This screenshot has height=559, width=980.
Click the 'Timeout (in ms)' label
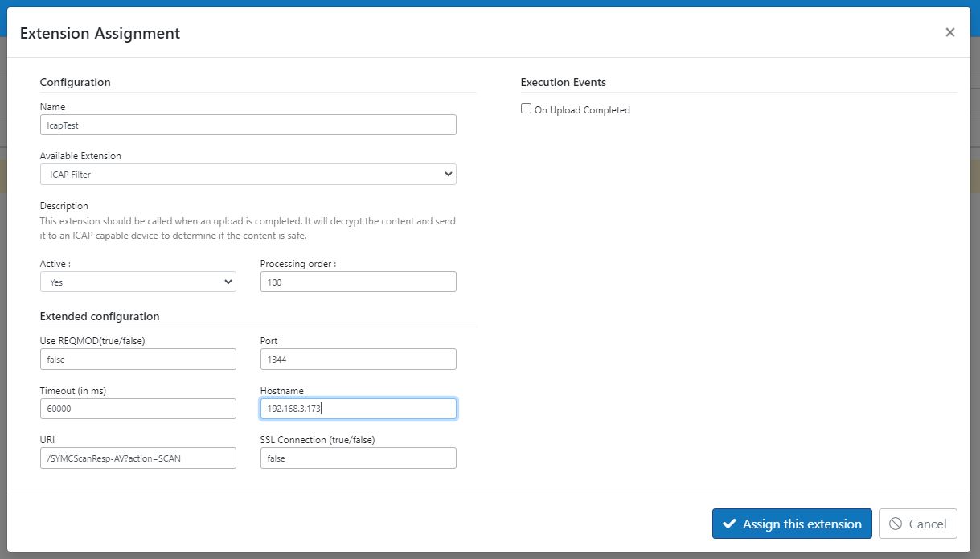[73, 390]
